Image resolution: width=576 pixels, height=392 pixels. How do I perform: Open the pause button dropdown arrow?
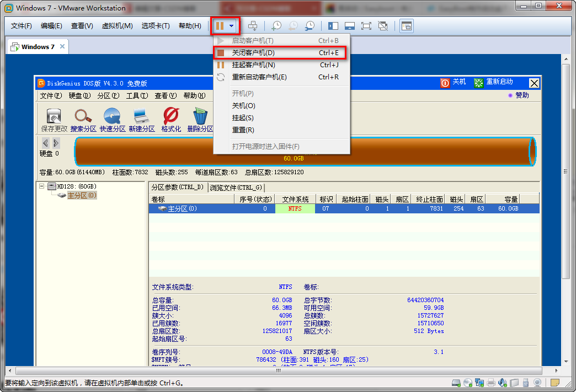[232, 25]
